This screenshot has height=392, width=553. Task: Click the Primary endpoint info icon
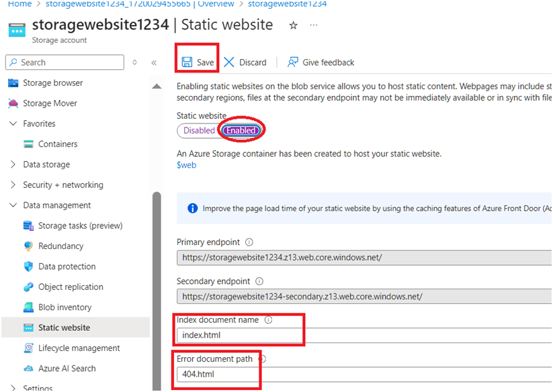point(249,242)
